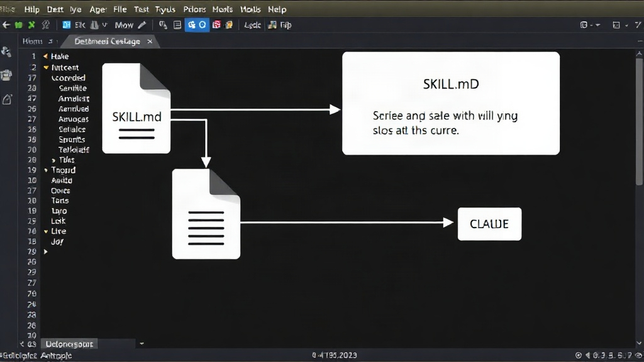Viewport: 644px width, 362px height.
Task: Click the circle icon in the bottom status bar
Action: (579, 356)
